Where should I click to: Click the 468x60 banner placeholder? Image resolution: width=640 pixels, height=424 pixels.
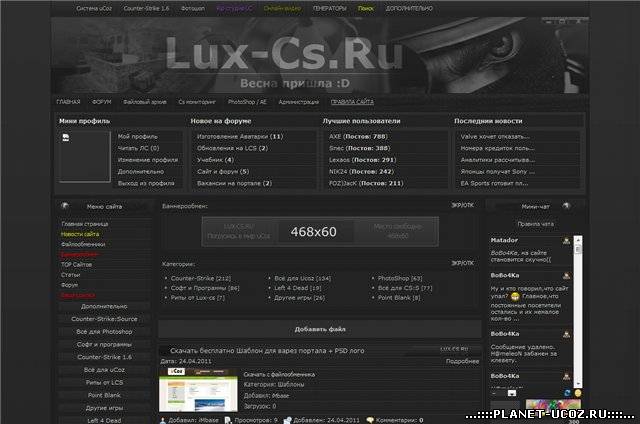pyautogui.click(x=320, y=232)
